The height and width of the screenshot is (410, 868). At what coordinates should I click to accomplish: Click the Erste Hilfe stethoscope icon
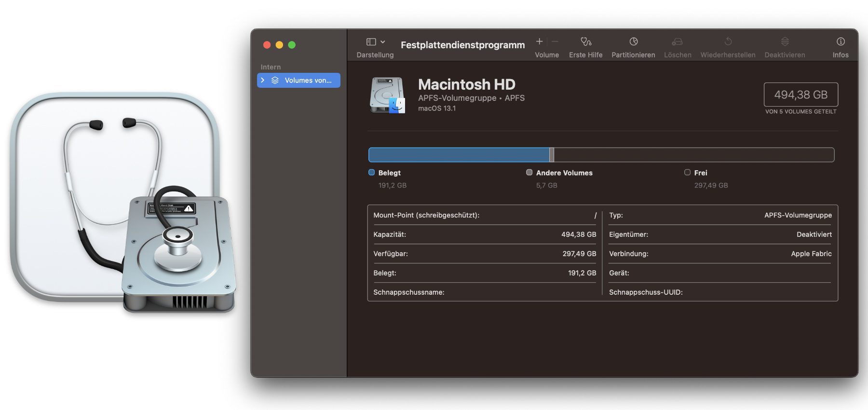click(585, 42)
